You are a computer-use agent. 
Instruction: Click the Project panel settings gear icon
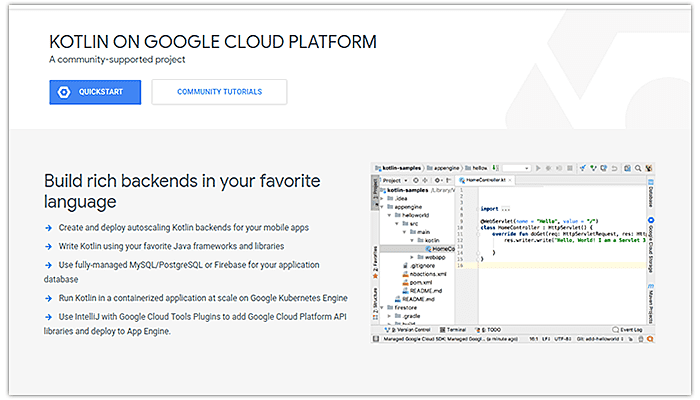pos(438,180)
